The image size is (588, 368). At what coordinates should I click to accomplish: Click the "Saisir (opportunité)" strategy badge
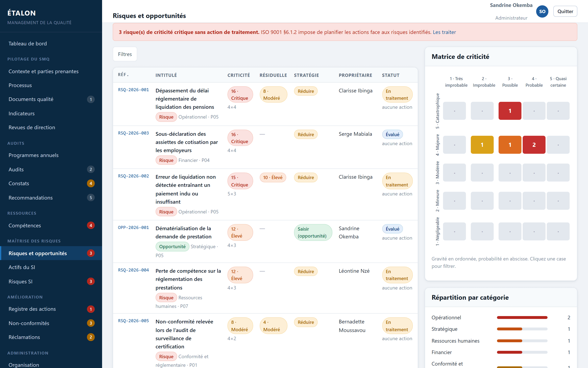tap(313, 232)
